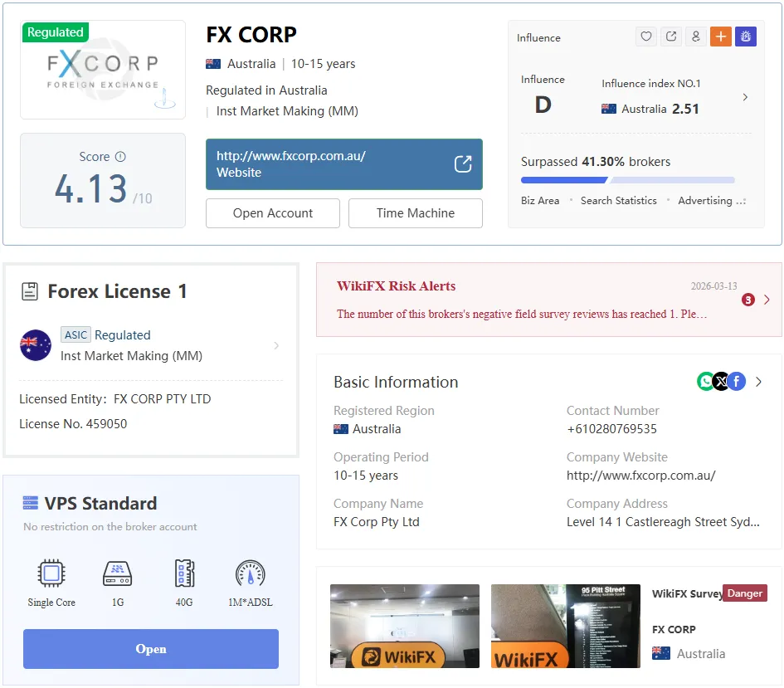Click the Open Account button
The image size is (784, 688).
pos(272,213)
